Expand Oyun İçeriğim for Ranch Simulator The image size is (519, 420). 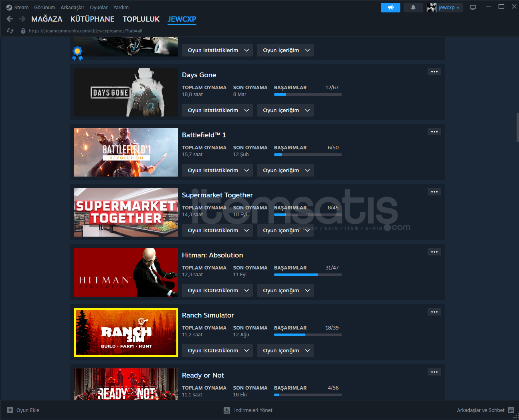(x=285, y=350)
